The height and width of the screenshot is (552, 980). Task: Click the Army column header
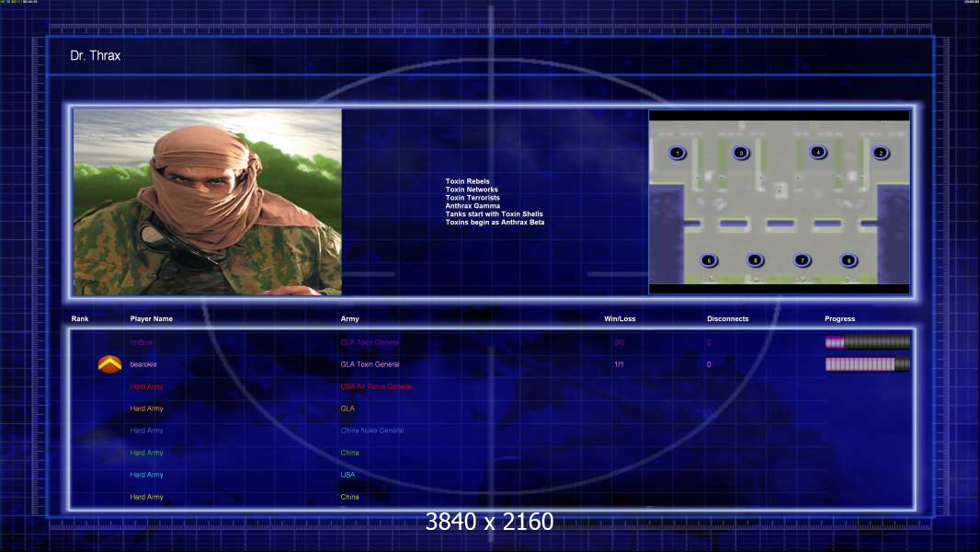pyautogui.click(x=350, y=319)
